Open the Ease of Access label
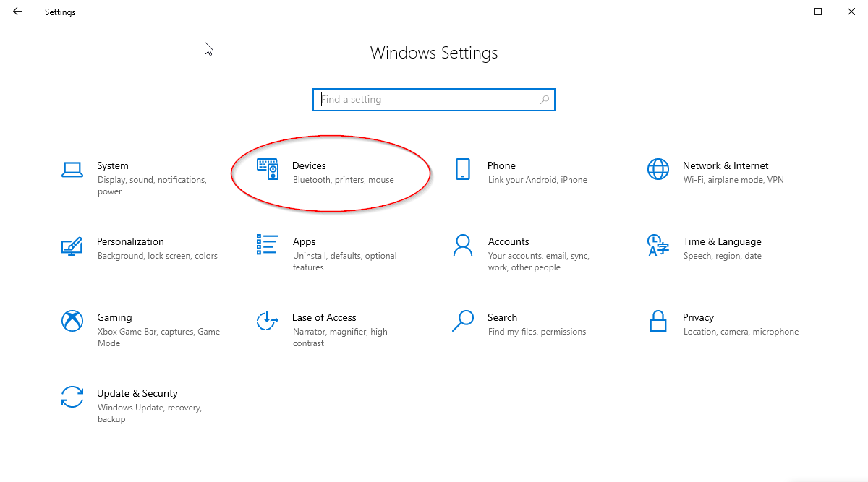This screenshot has width=868, height=482. [324, 317]
